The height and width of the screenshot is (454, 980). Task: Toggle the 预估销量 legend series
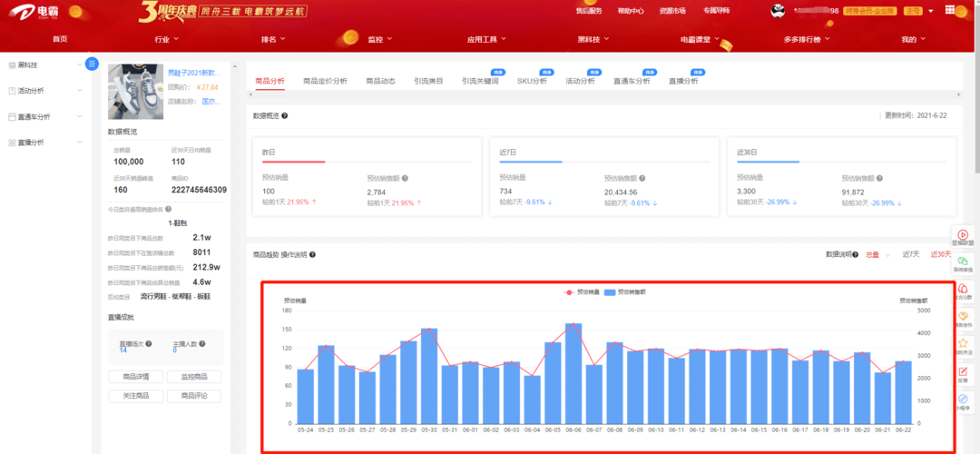point(582,291)
